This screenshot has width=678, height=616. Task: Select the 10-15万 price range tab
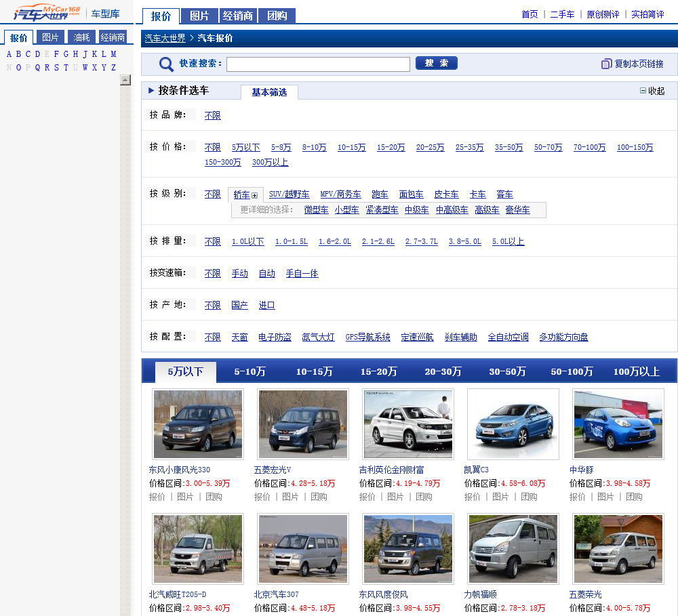coord(314,372)
